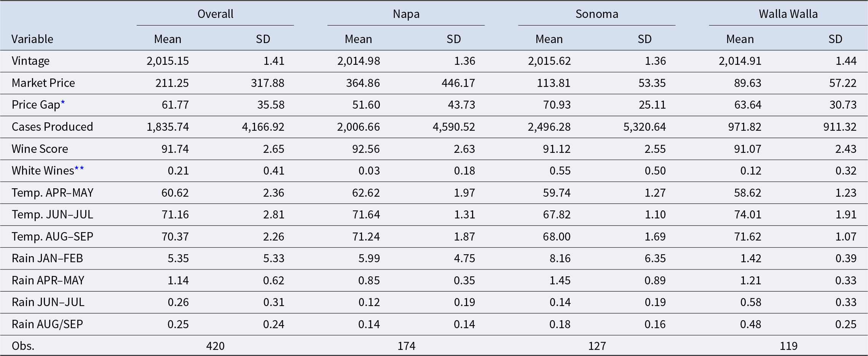Select the Walla Walla column group header
Screen dimensions: 868x356
(788, 14)
